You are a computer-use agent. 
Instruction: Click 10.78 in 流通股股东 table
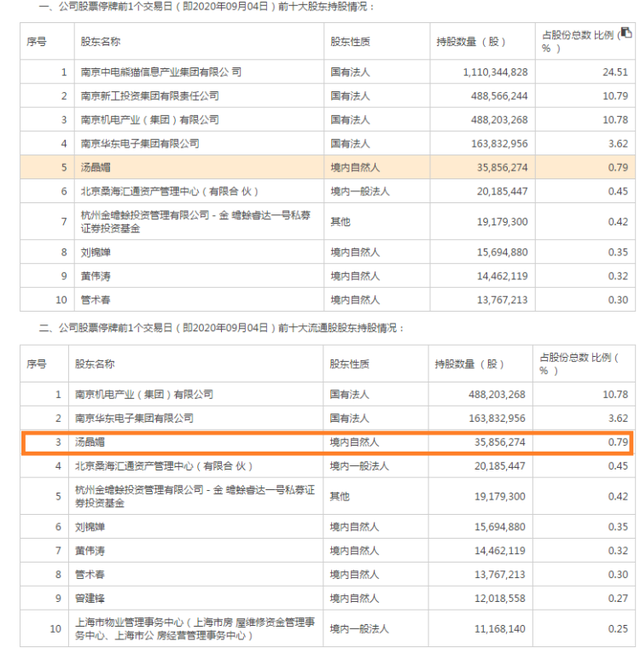(615, 395)
